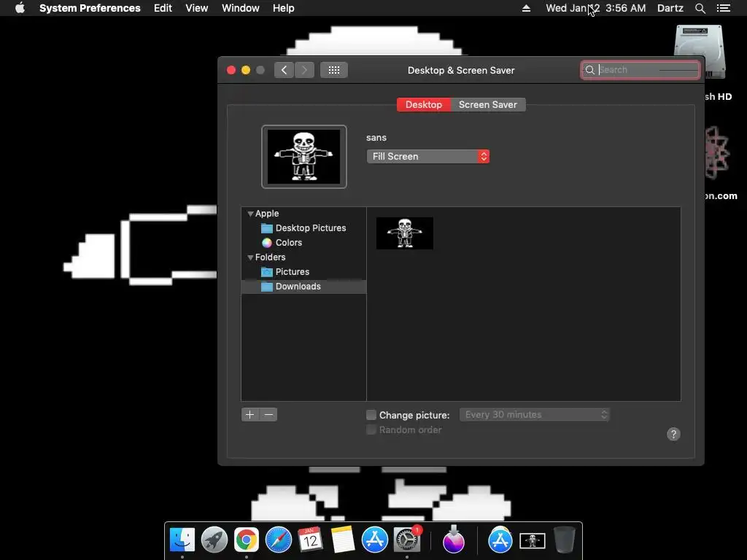Select the Pictures folder

click(x=285, y=272)
